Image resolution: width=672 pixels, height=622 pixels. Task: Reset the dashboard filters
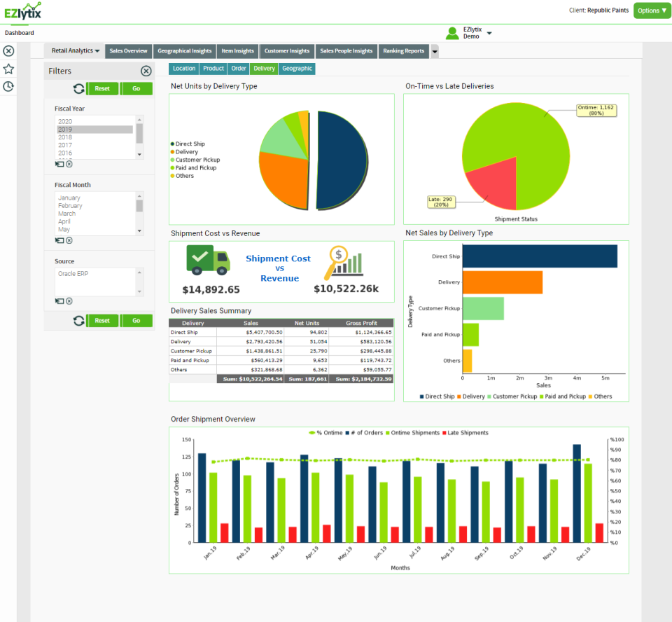coord(102,88)
